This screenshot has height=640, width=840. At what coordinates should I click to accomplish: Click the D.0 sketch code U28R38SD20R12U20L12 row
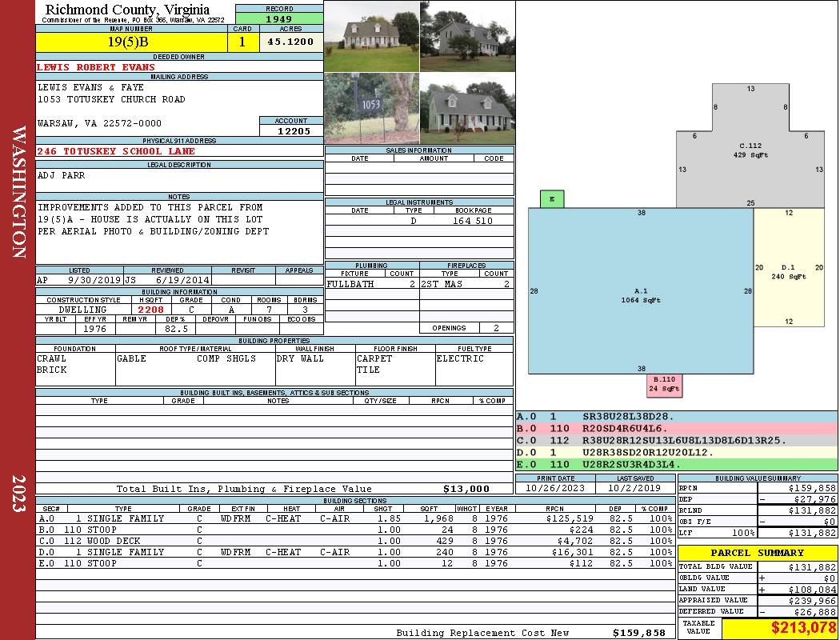[676, 452]
